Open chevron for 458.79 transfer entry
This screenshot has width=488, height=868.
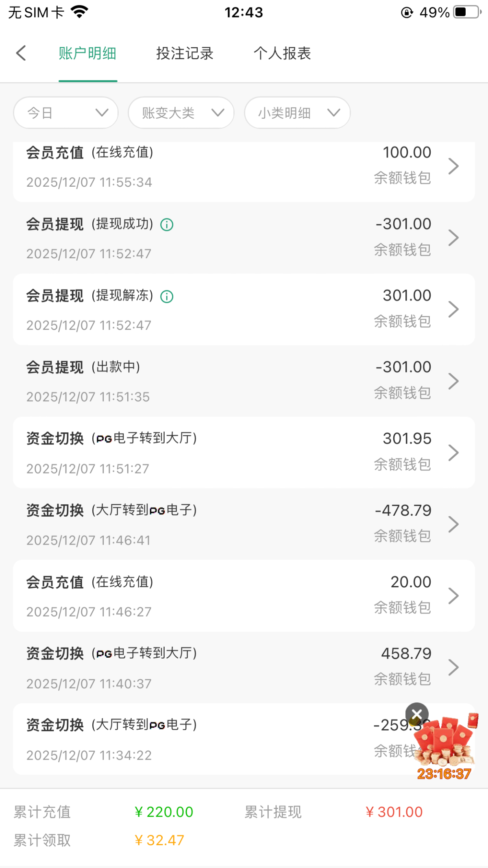pyautogui.click(x=453, y=667)
